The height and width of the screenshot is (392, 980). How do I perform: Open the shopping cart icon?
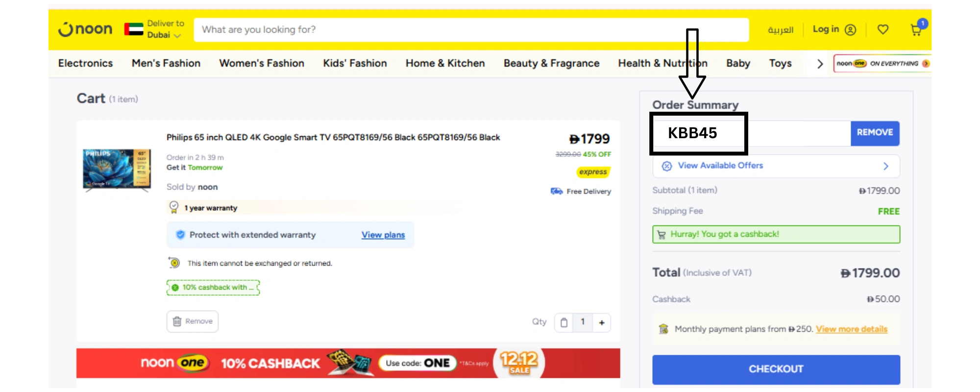click(x=915, y=30)
